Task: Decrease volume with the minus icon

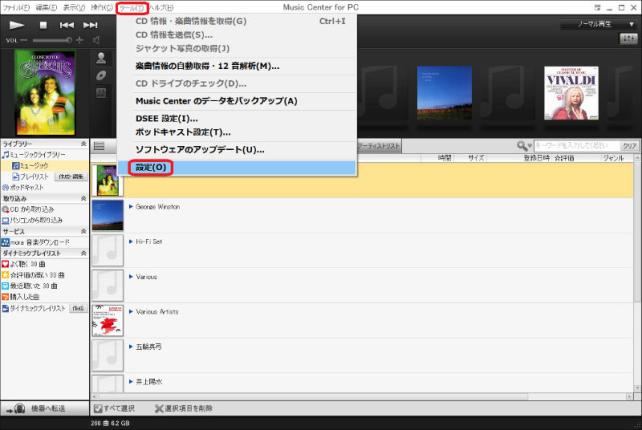Action: pyautogui.click(x=23, y=40)
